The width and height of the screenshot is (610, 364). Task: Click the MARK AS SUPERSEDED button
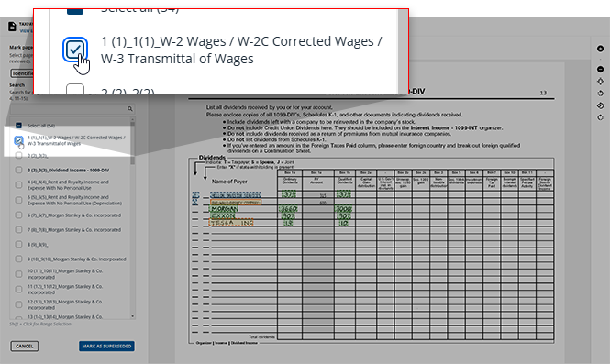(x=106, y=346)
